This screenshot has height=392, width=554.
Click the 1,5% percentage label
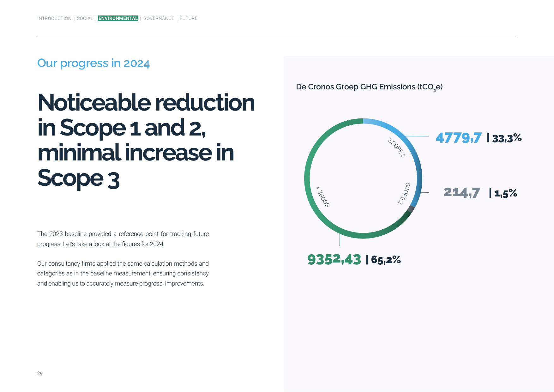pyautogui.click(x=506, y=193)
